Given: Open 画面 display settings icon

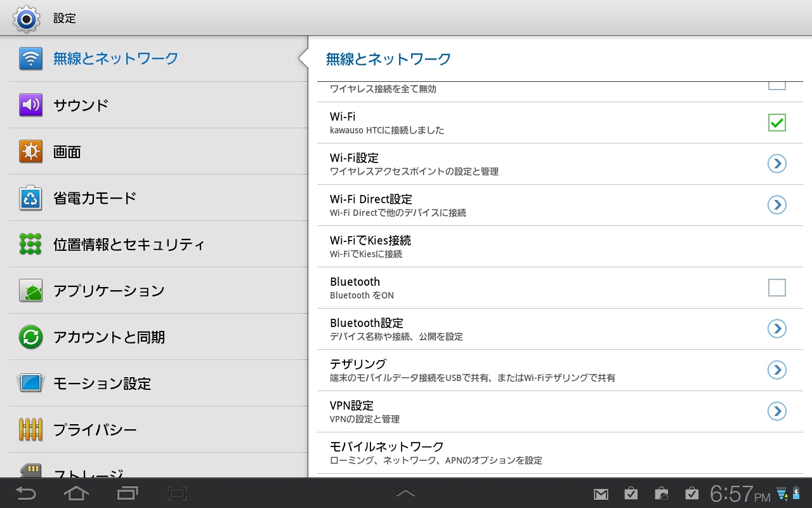Looking at the screenshot, I should (x=30, y=152).
